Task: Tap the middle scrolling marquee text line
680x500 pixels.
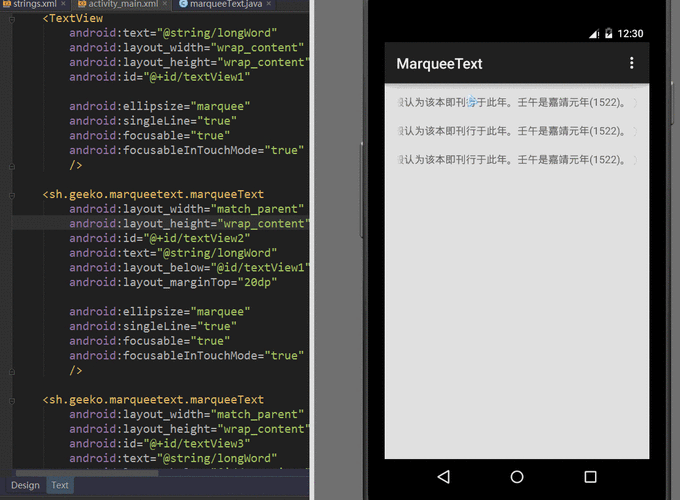Action: pos(517,131)
